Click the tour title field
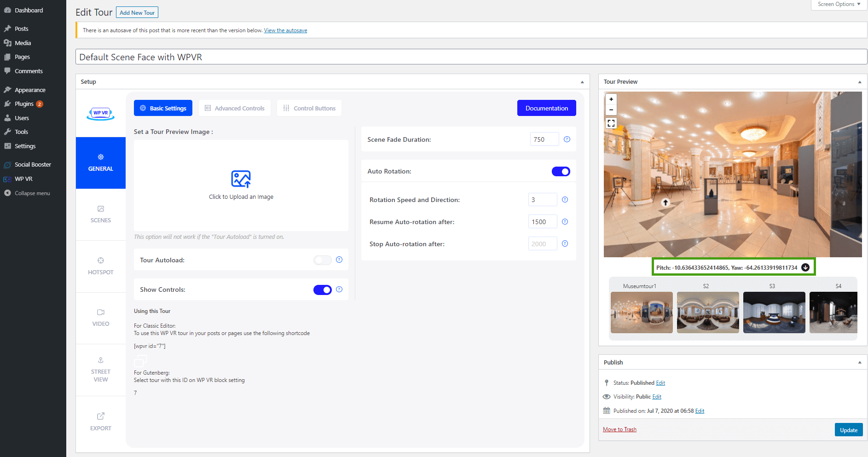The width and height of the screenshot is (868, 457). coord(471,57)
